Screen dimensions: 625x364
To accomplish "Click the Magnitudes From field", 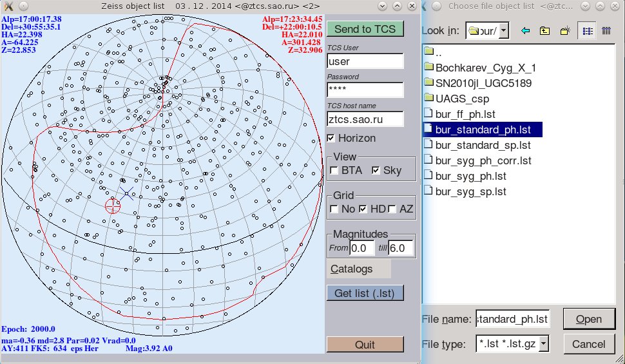I will point(362,248).
